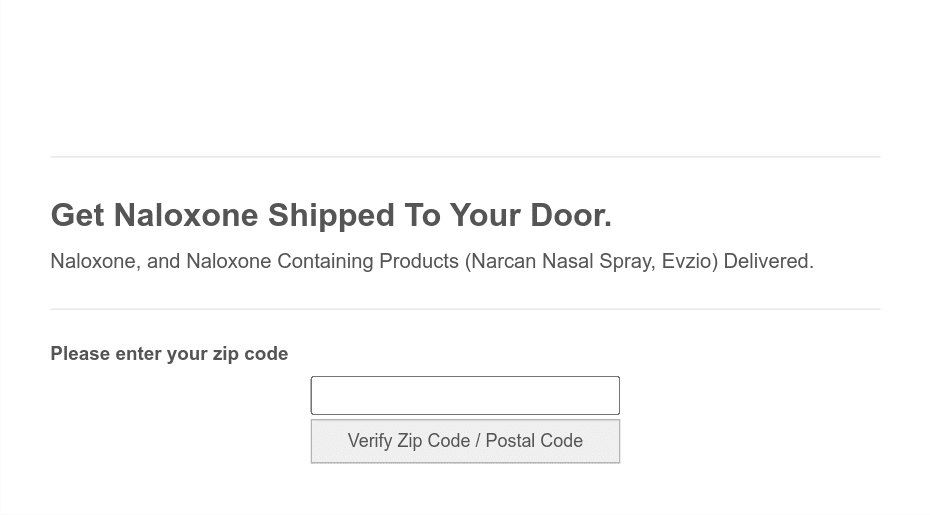
Task: Click the word 'Delivered.' in the description
Action: [768, 262]
